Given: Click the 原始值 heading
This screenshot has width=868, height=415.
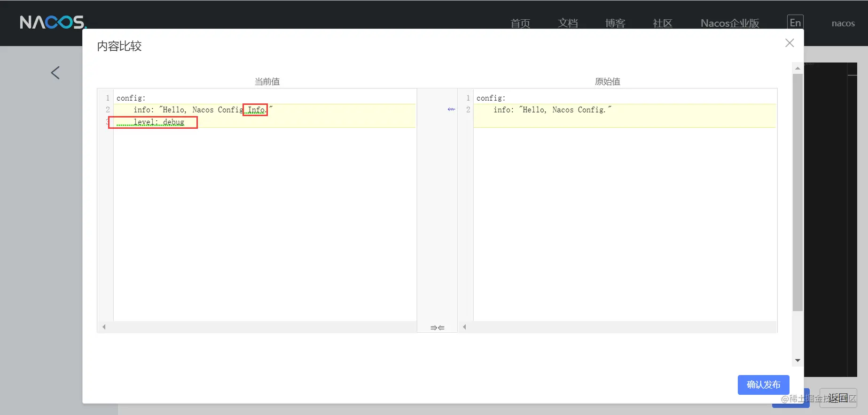Looking at the screenshot, I should tap(608, 81).
